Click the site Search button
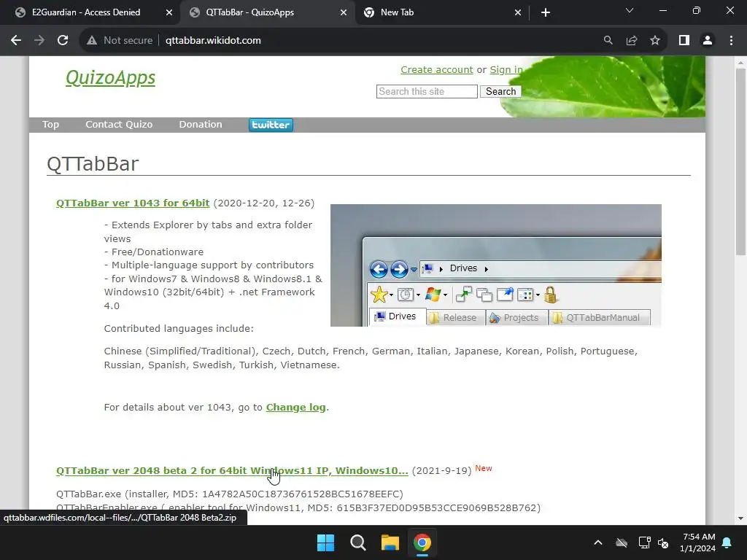Image resolution: width=747 pixels, height=560 pixels. coord(500,91)
